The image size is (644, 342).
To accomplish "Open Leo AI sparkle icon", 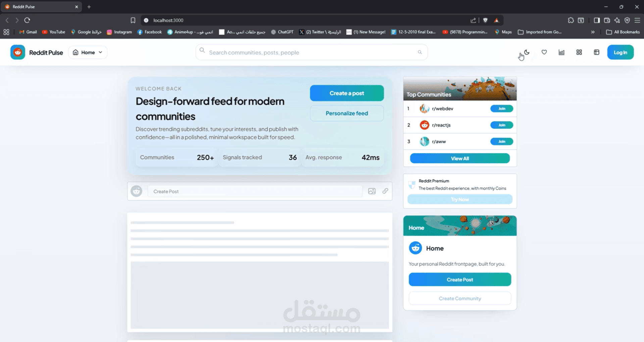I will pos(617,20).
